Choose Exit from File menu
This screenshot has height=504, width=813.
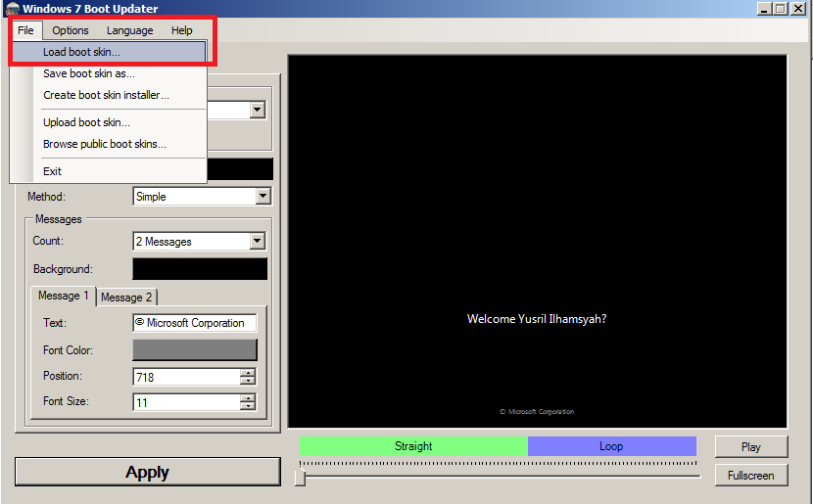[109, 171]
